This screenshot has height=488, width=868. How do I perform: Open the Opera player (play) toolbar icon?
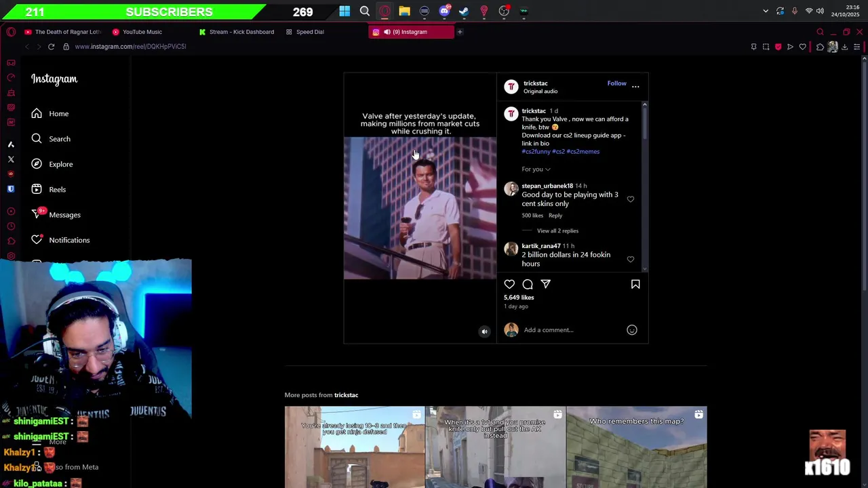[x=790, y=47]
